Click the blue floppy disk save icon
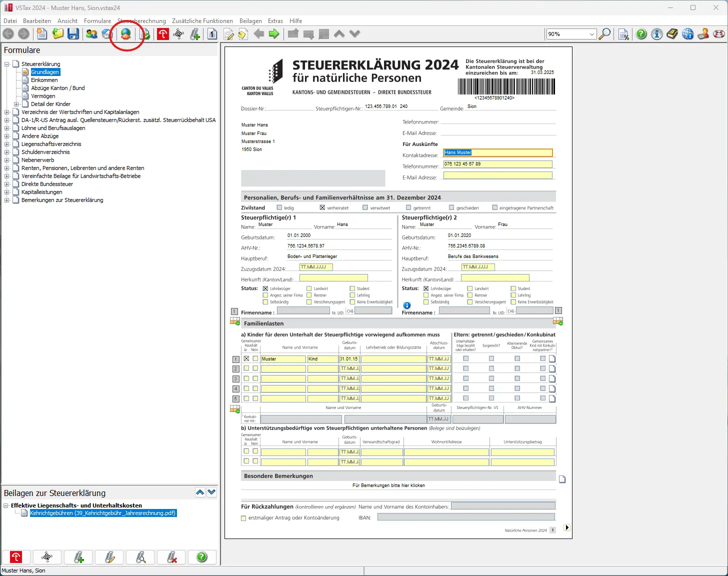 pos(73,34)
